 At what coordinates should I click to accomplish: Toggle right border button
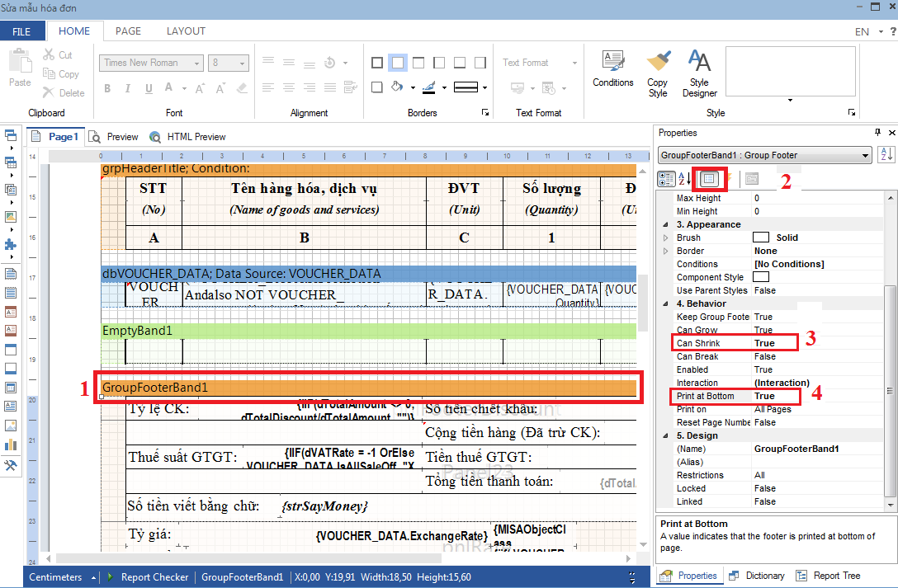[x=480, y=63]
